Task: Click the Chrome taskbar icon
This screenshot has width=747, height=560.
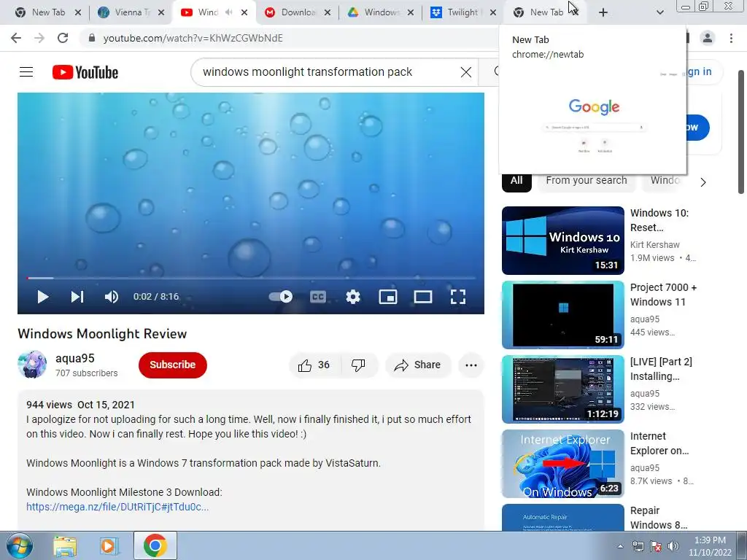Action: [x=155, y=545]
